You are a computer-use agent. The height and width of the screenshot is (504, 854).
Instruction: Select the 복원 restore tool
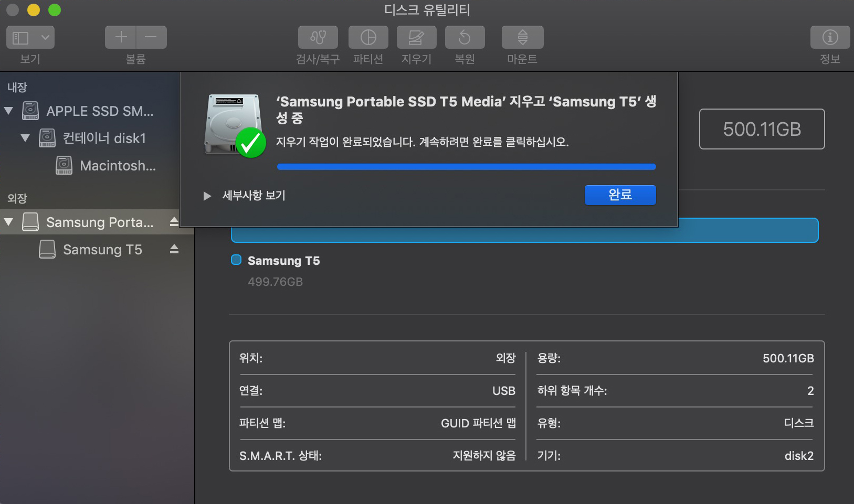465,37
